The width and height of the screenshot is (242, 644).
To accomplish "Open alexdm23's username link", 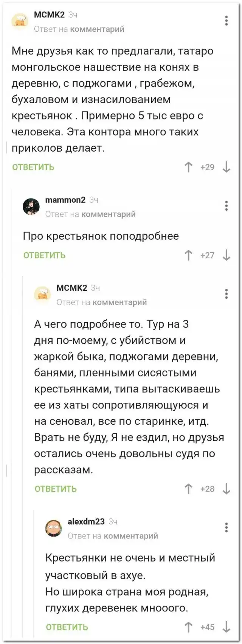I will 86,521.
